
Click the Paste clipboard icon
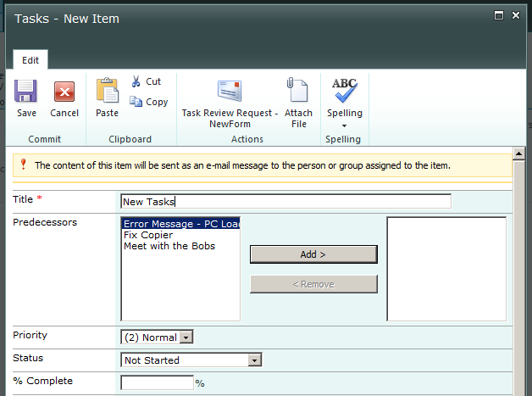tap(108, 92)
